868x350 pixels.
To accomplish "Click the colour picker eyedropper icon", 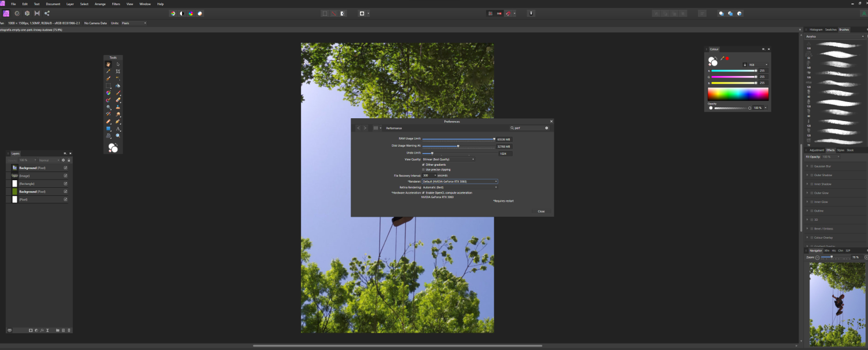I will (x=722, y=58).
